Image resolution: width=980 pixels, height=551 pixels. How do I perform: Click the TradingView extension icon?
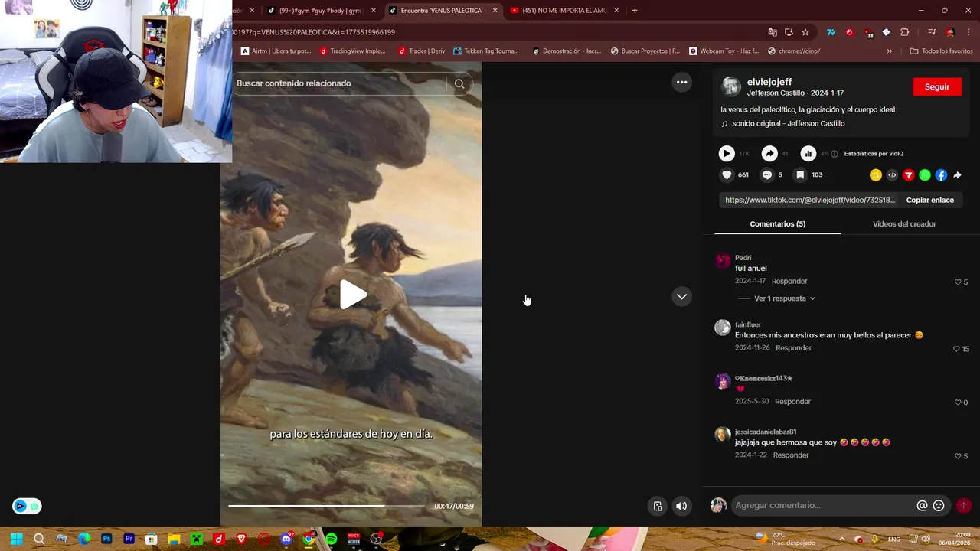pos(831,32)
